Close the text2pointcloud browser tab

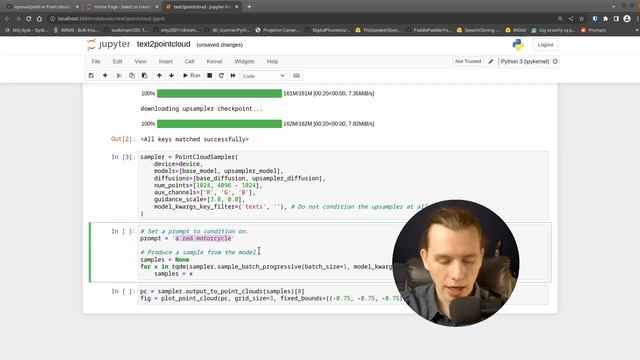pyautogui.click(x=236, y=7)
